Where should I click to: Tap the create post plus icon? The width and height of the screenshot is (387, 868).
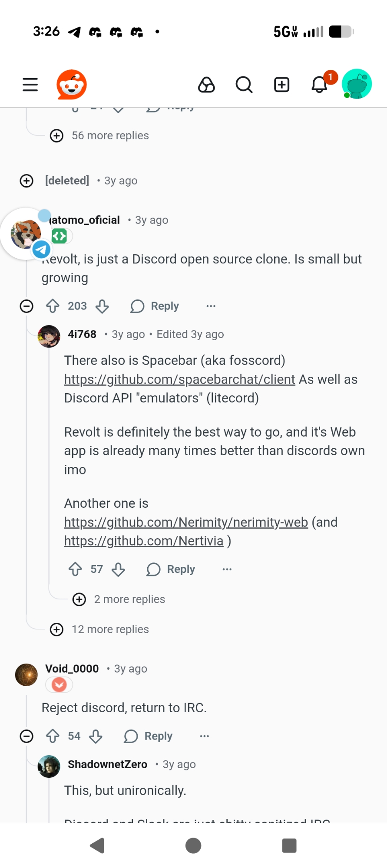(281, 85)
